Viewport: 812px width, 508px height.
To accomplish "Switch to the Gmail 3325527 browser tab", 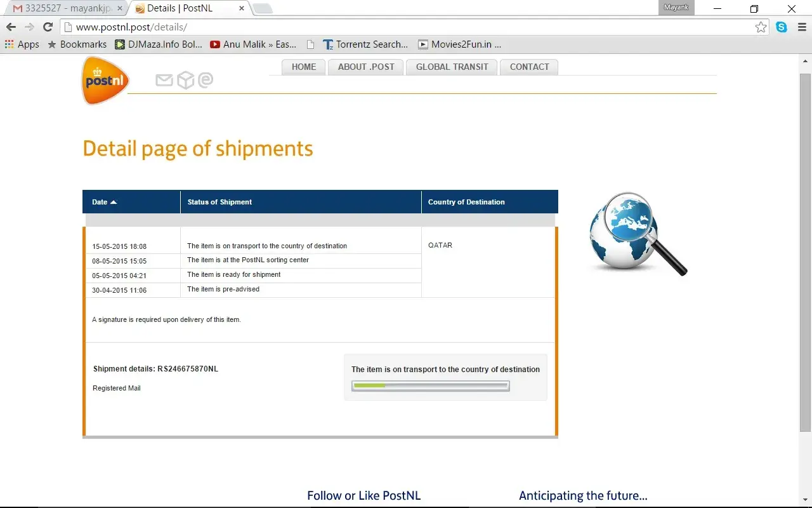I will pyautogui.click(x=63, y=9).
